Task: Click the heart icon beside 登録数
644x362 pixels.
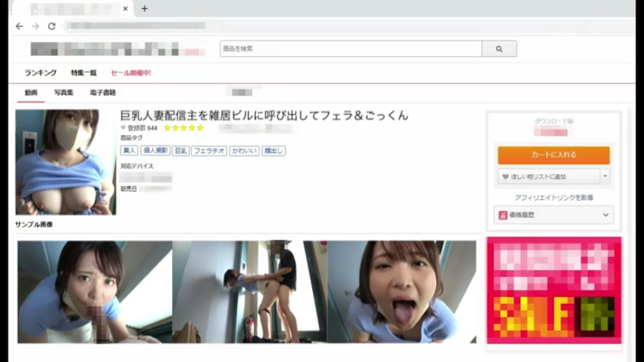Action: click(x=123, y=128)
